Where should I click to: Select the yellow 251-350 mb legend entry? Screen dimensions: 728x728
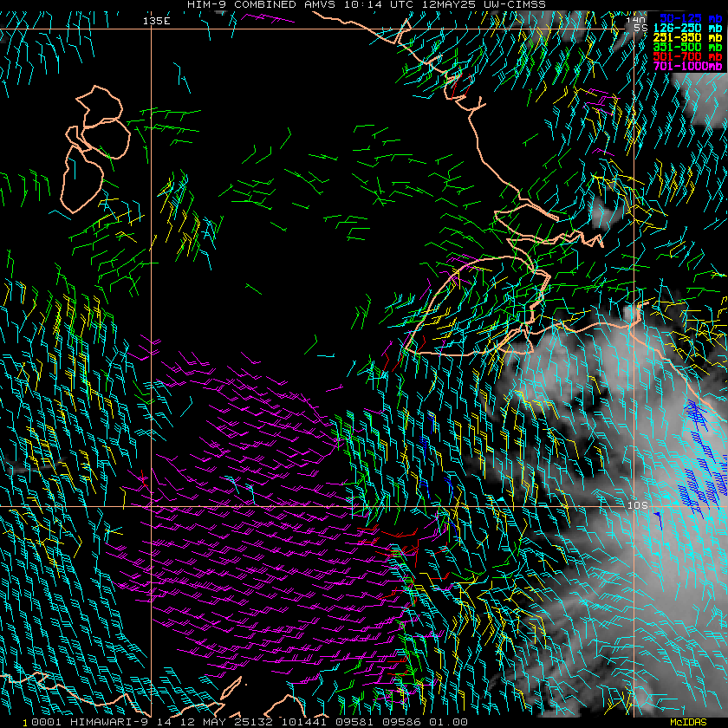[687, 37]
